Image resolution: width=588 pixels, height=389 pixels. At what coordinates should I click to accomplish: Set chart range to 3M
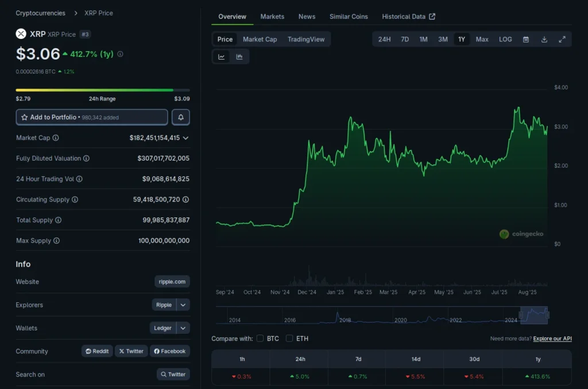pos(443,40)
